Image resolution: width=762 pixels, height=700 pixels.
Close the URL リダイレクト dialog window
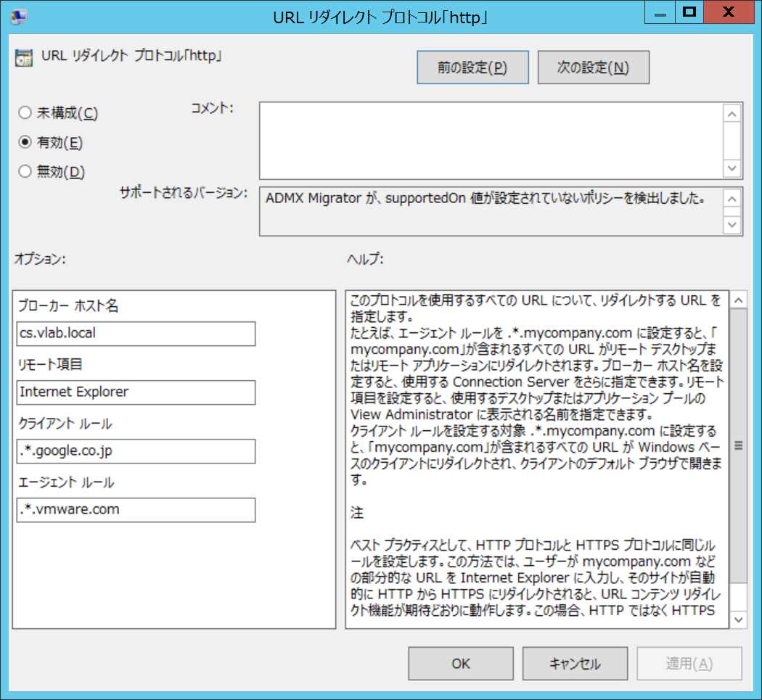point(729,12)
